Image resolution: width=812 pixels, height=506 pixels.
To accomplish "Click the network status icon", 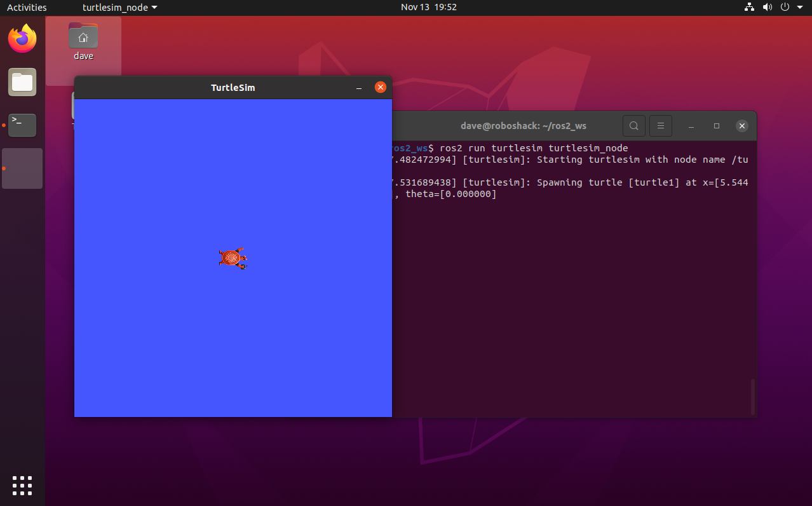I will coord(749,7).
